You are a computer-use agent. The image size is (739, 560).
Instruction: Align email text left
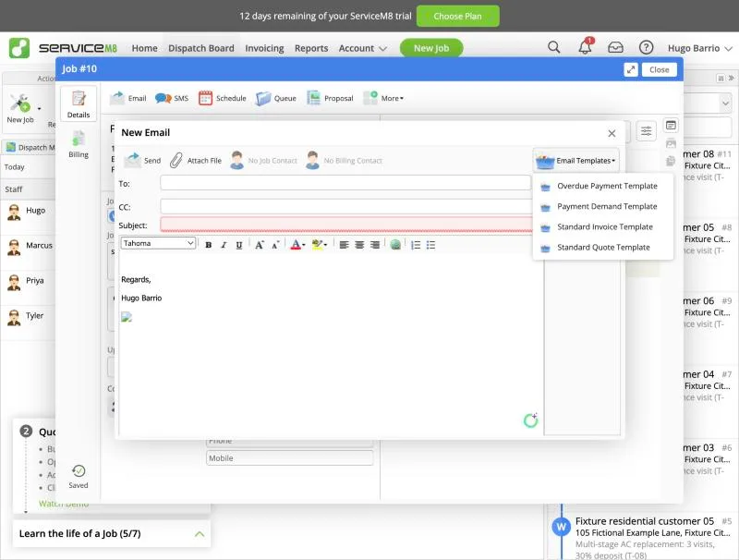pos(344,245)
